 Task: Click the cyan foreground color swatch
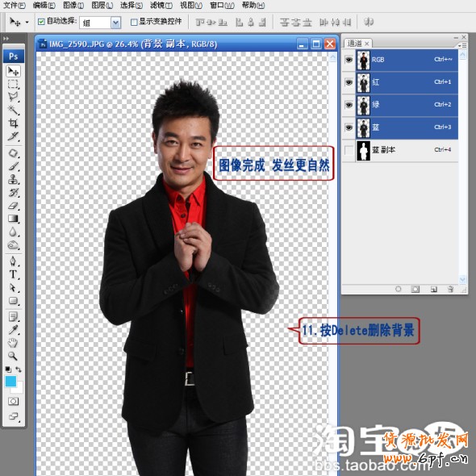10,382
